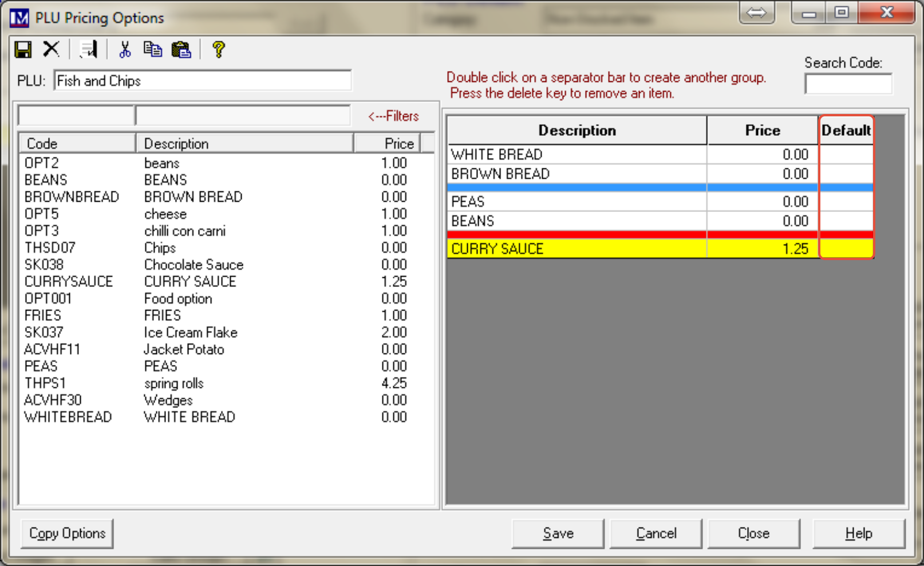Select the red separator bar

click(x=660, y=235)
